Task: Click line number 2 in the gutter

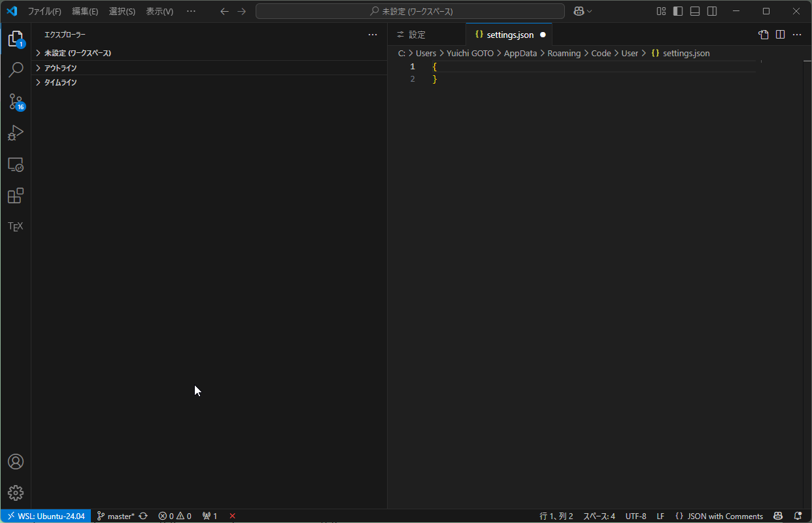Action: [x=413, y=79]
